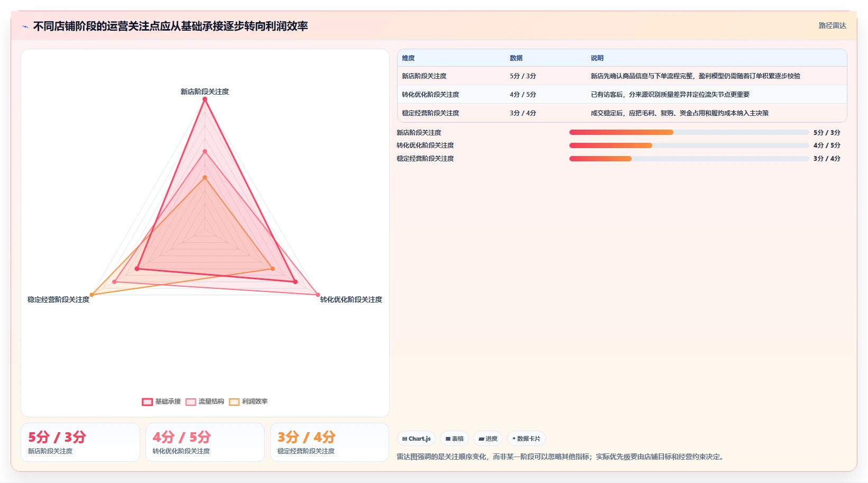868x483 pixels.
Task: Click the 转化优化阶段关注度 progress bar
Action: click(689, 145)
